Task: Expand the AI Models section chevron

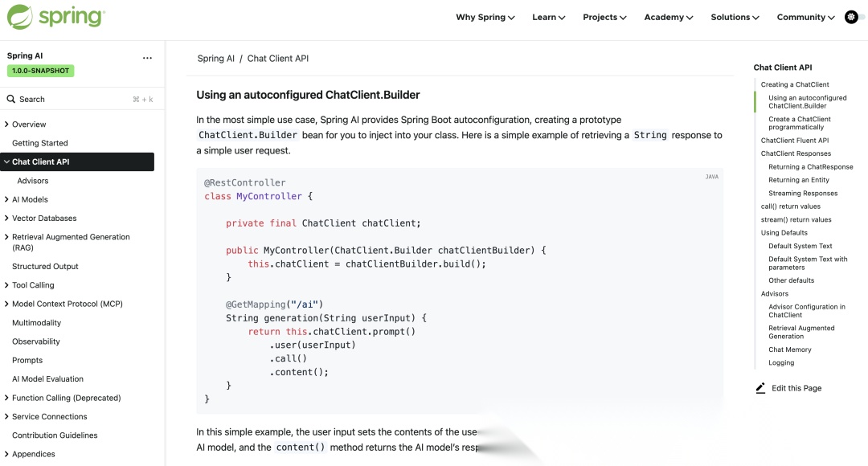Action: [6, 199]
